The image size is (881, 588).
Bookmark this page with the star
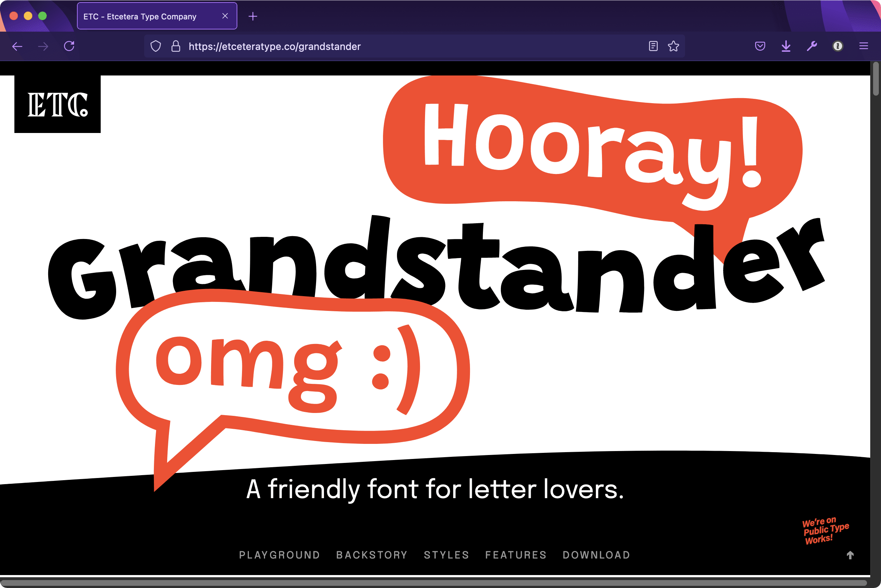coord(673,46)
